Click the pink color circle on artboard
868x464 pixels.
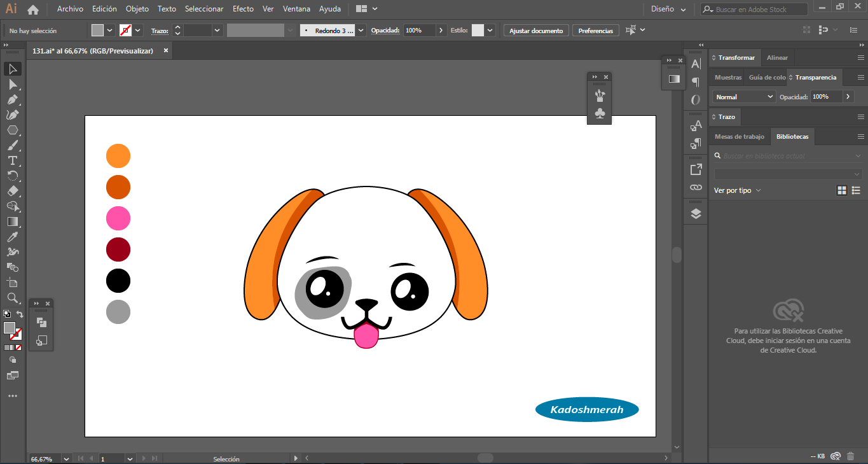point(118,218)
